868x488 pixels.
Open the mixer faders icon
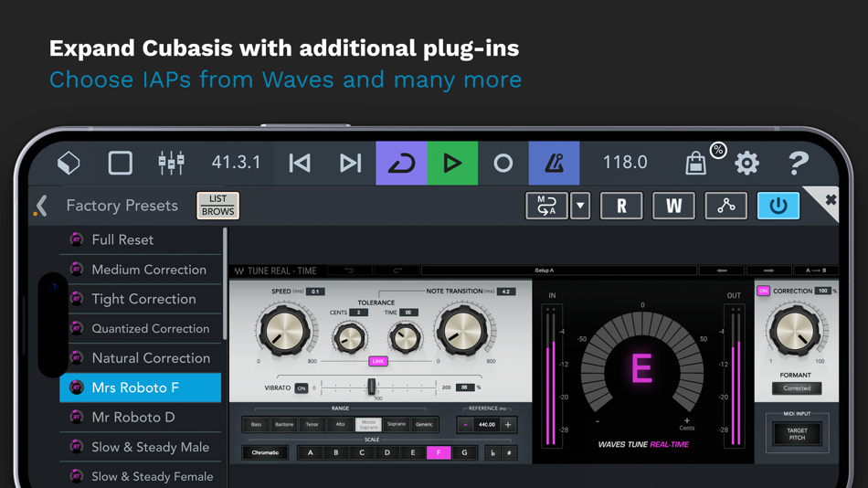click(x=171, y=163)
